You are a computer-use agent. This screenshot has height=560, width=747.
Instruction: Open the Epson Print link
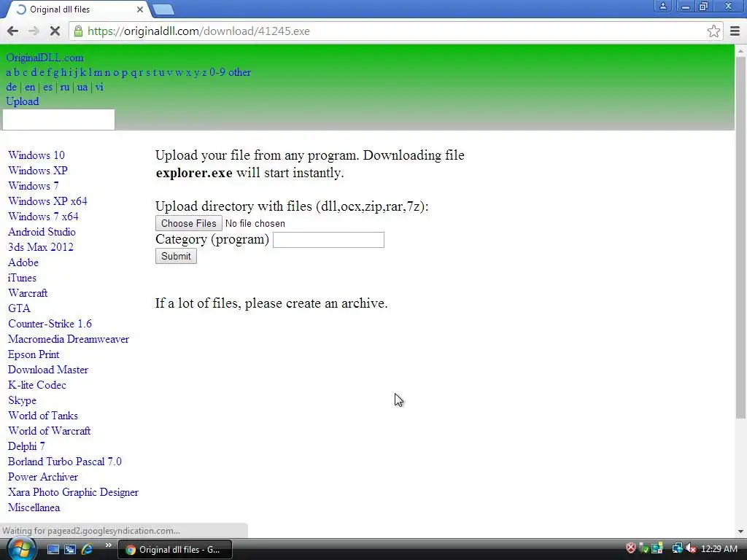point(34,354)
